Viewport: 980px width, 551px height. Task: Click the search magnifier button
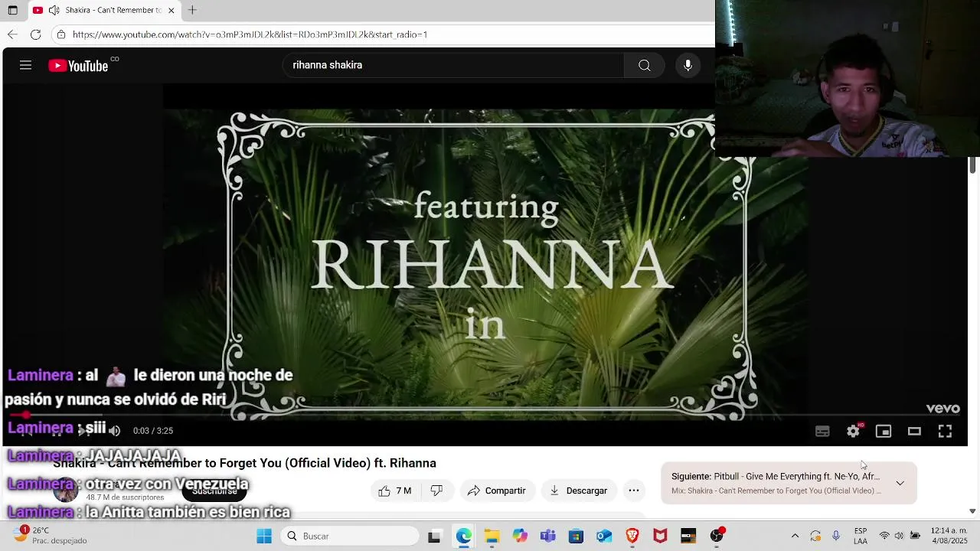645,66
